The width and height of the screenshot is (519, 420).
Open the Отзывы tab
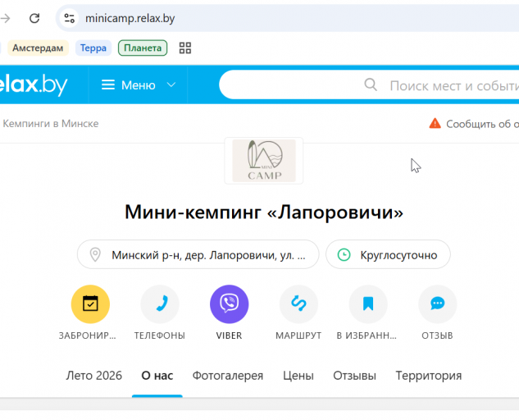(354, 376)
